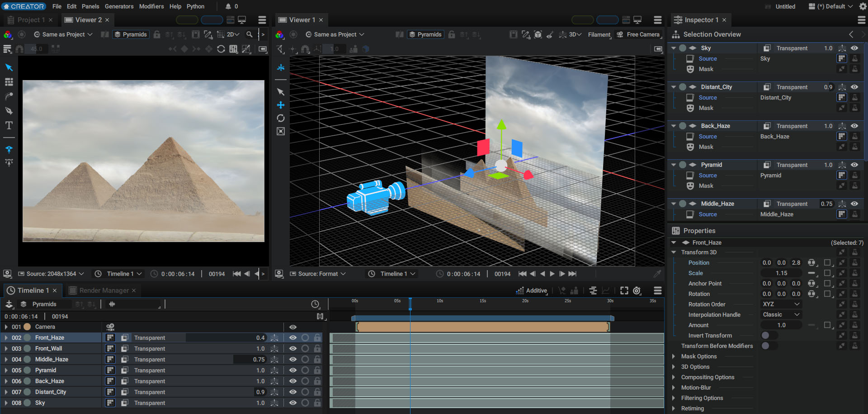The width and height of the screenshot is (868, 414).
Task: Toggle Transform Before Modifiers switch
Action: 769,346
